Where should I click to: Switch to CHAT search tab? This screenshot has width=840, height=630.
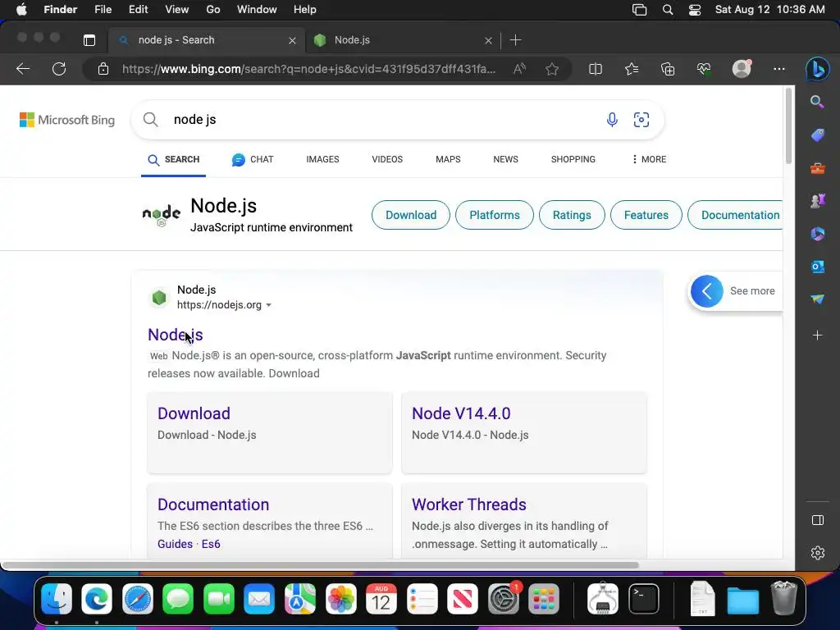pyautogui.click(x=253, y=159)
